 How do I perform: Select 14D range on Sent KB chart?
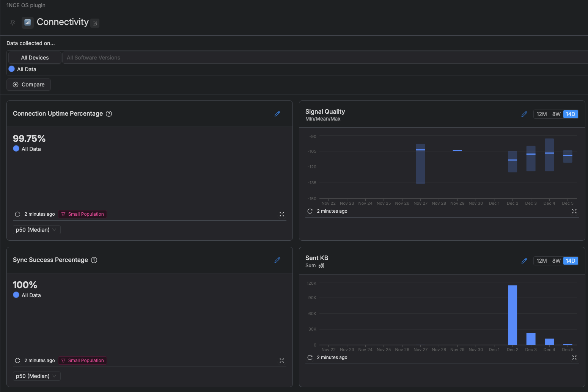pyautogui.click(x=570, y=261)
